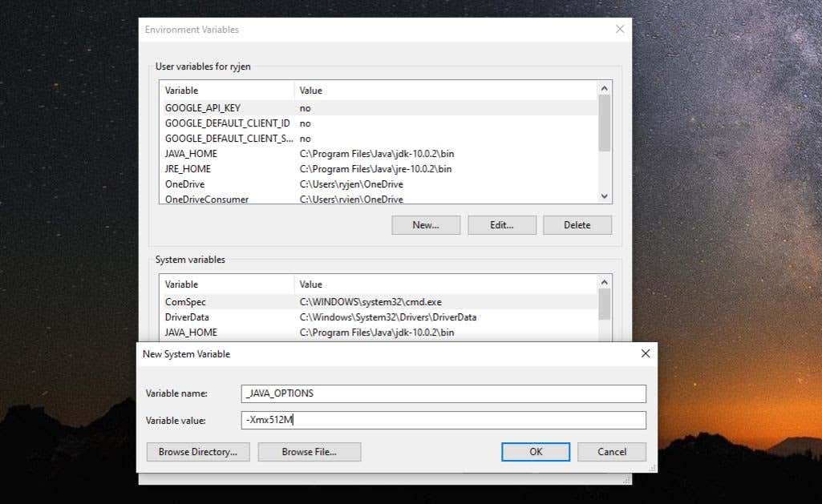The image size is (822, 504).
Task: Close the New System Variable dialog
Action: pyautogui.click(x=646, y=353)
